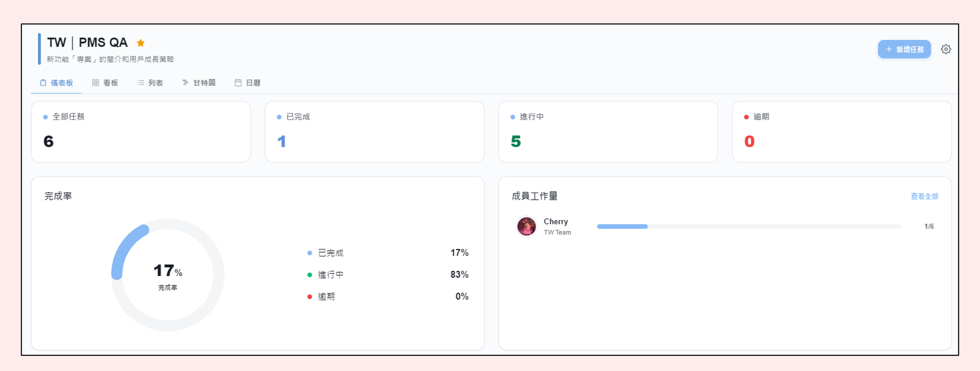Click the 進行中 legend entry

point(388,274)
